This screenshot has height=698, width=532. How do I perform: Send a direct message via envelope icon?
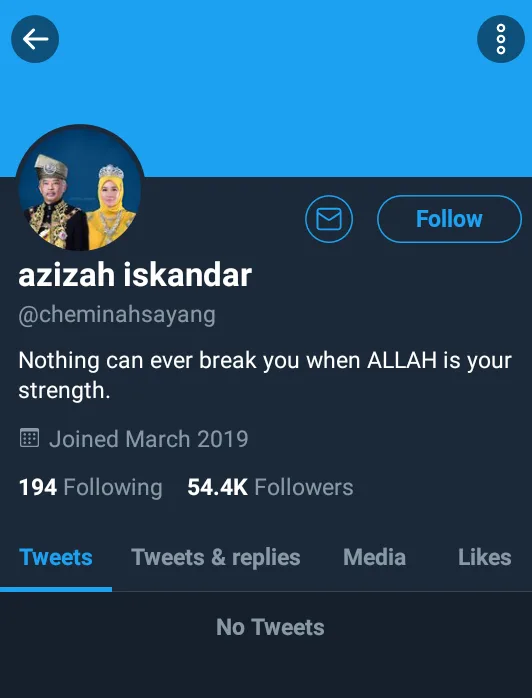click(x=329, y=219)
